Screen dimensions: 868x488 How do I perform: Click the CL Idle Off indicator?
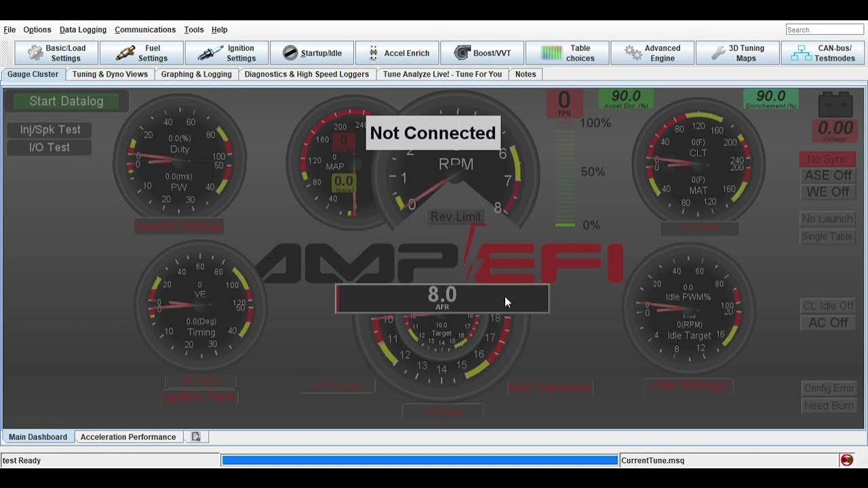point(828,306)
